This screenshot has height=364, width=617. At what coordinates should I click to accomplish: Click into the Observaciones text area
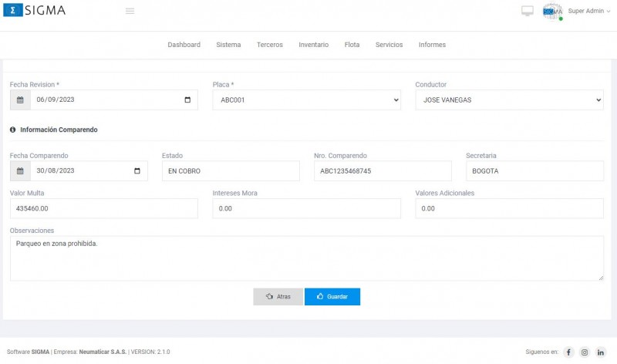tap(306, 258)
